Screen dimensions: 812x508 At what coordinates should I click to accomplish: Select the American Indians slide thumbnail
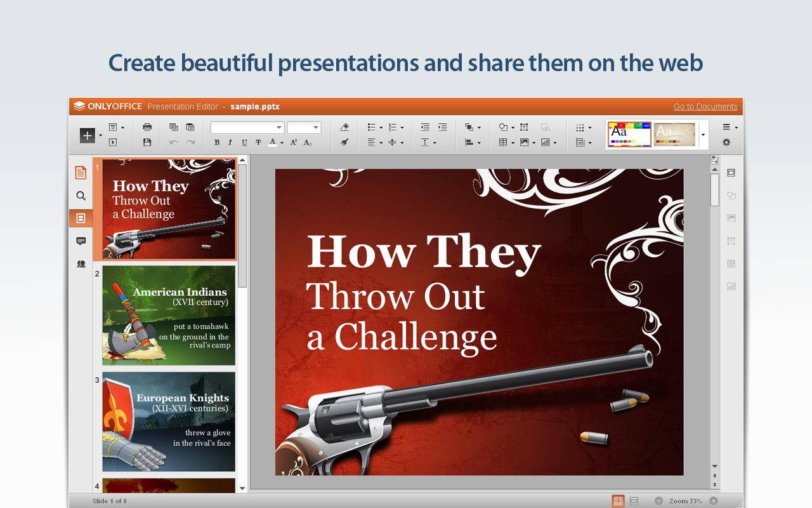point(169,316)
